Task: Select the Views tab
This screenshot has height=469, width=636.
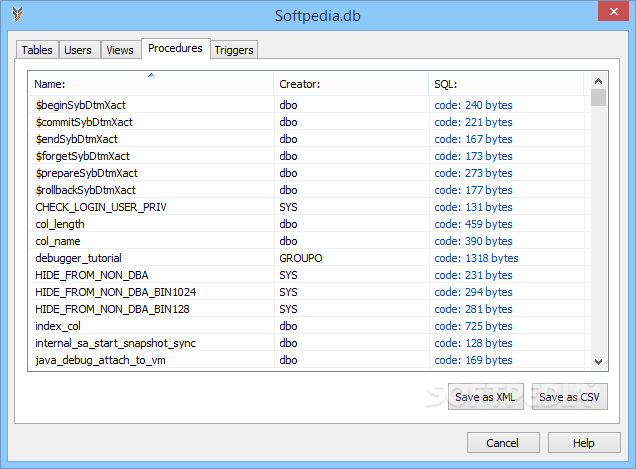Action: (120, 50)
